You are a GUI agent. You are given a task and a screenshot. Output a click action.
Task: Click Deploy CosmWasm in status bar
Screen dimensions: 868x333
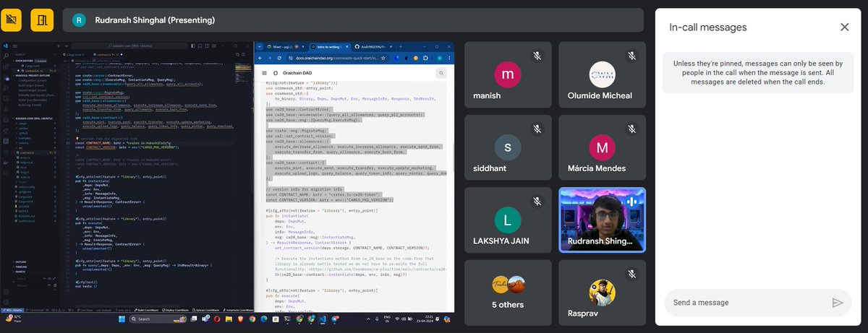pyautogui.click(x=177, y=310)
